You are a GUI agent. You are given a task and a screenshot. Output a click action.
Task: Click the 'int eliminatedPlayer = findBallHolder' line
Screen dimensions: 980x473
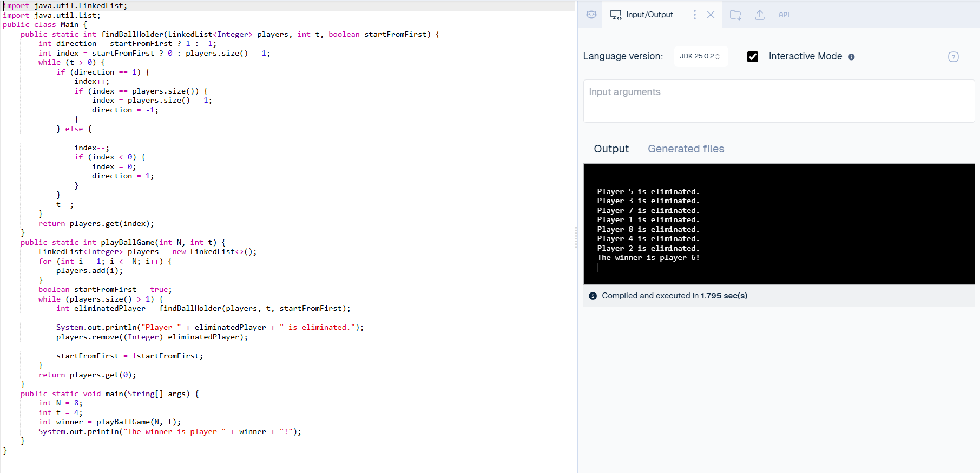[x=203, y=308]
